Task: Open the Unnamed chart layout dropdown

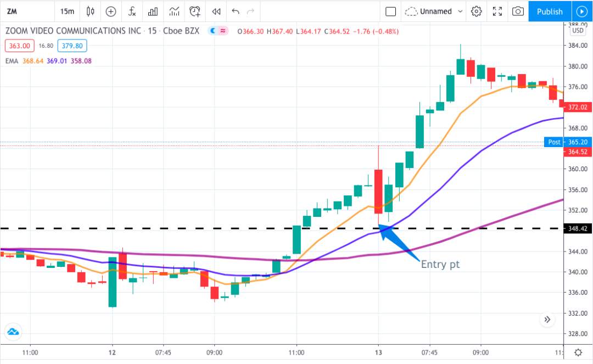Action: (x=434, y=12)
